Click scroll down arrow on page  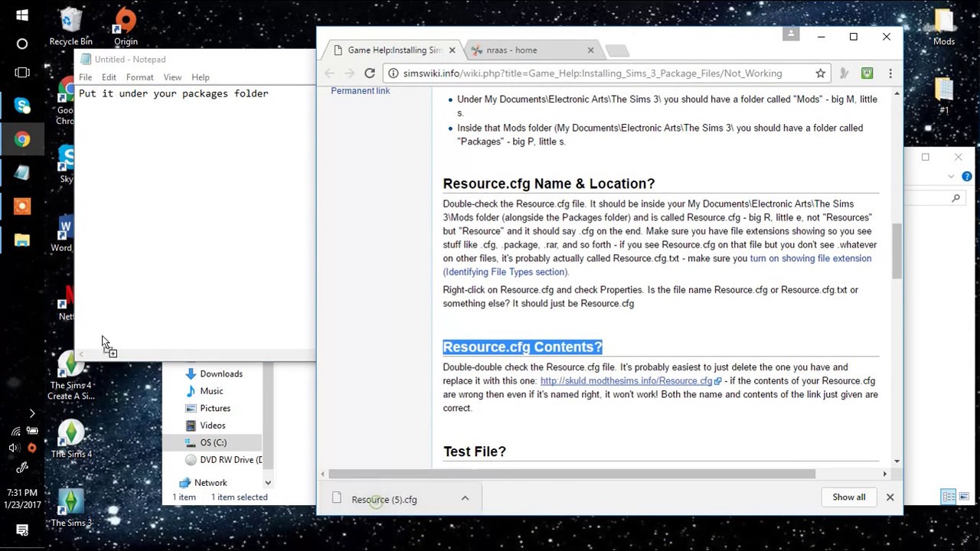(897, 461)
